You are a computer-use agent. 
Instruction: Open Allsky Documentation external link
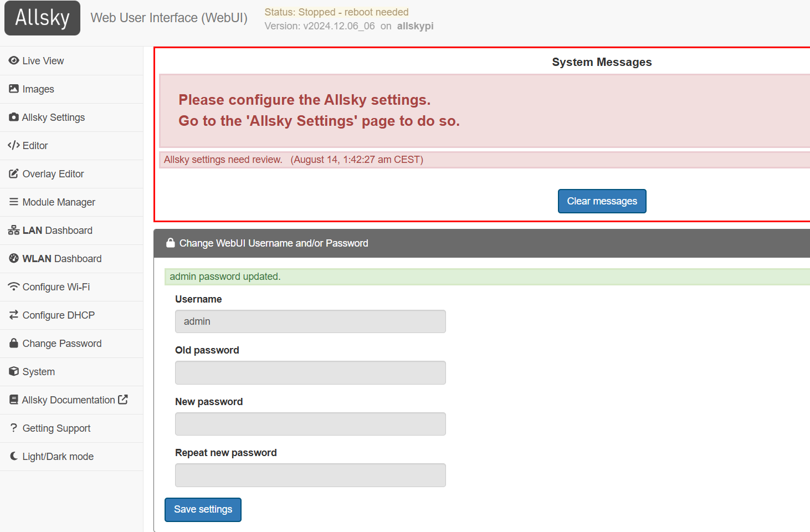(x=68, y=400)
